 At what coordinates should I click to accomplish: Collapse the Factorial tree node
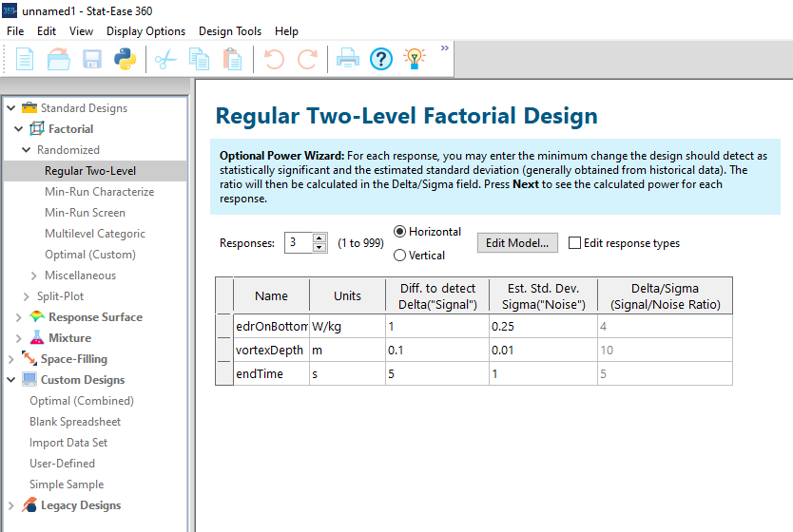[19, 129]
